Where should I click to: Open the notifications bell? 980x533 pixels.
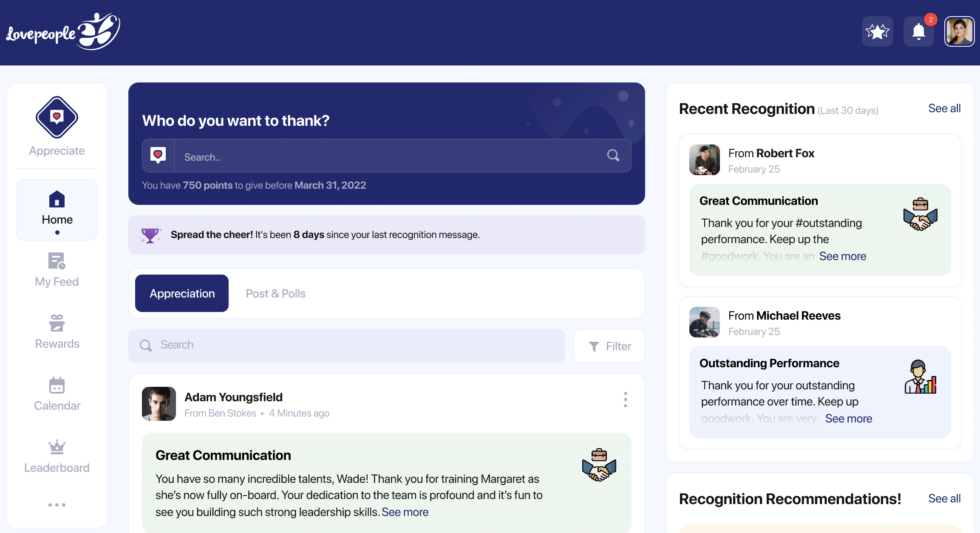918,31
